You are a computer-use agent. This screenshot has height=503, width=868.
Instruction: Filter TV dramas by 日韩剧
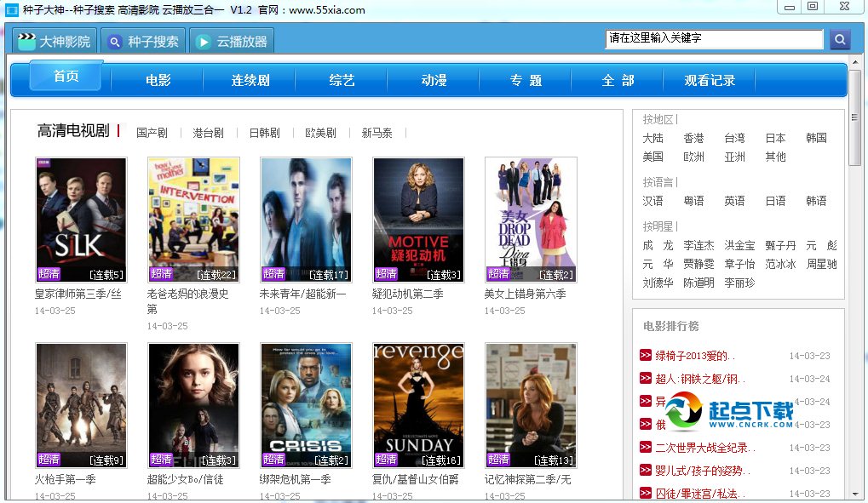(x=264, y=133)
